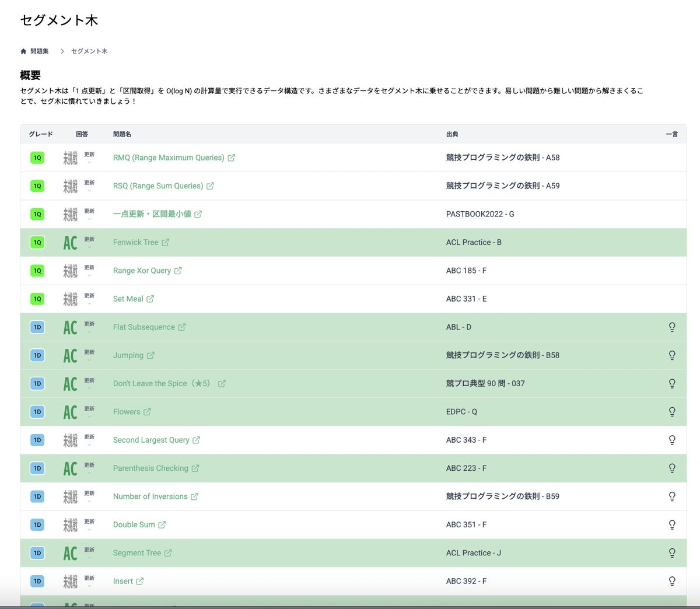Viewport: 700px width, 609px height.
Task: Click source text ABC 185 - F
Action: coord(466,271)
